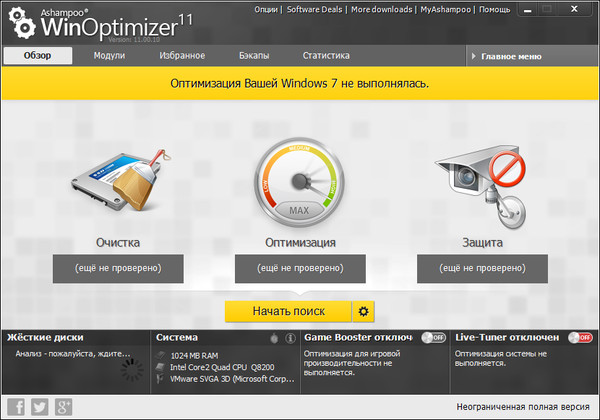Screen dimensions: 600x420
Task: Open search settings gear next to Начать поиск
Action: click(x=363, y=311)
